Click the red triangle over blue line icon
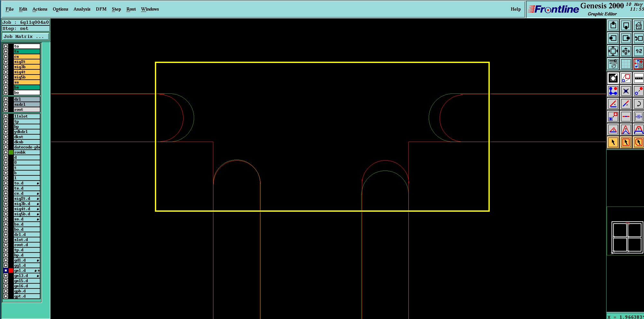 click(613, 129)
